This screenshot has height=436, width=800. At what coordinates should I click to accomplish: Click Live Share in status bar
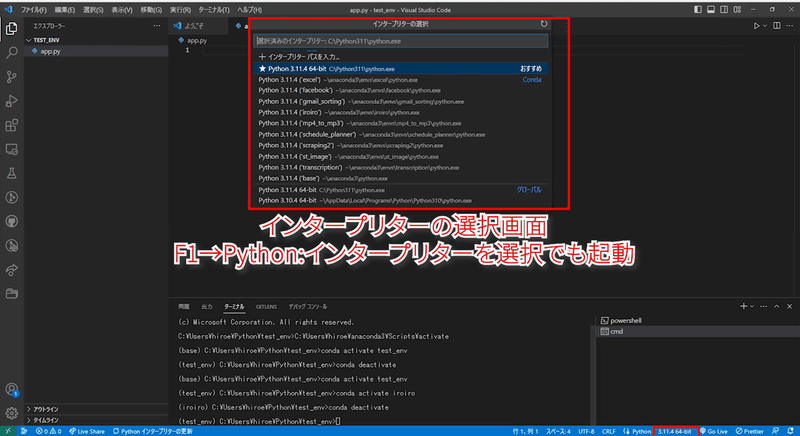(87, 431)
